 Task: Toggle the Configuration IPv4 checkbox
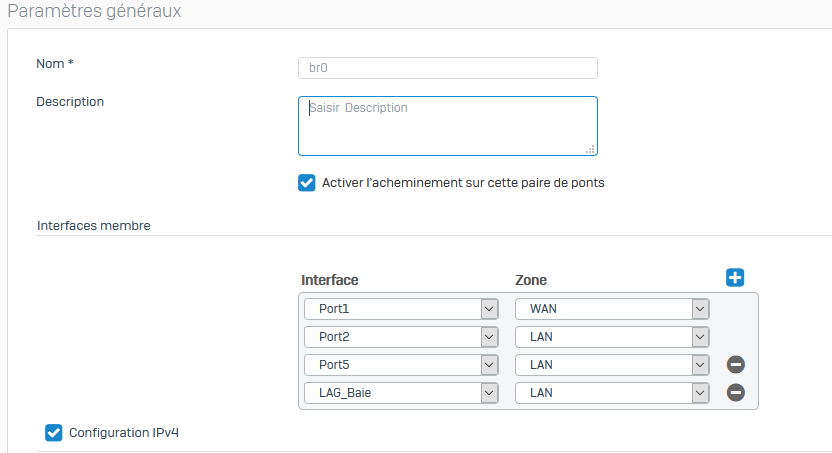[54, 433]
